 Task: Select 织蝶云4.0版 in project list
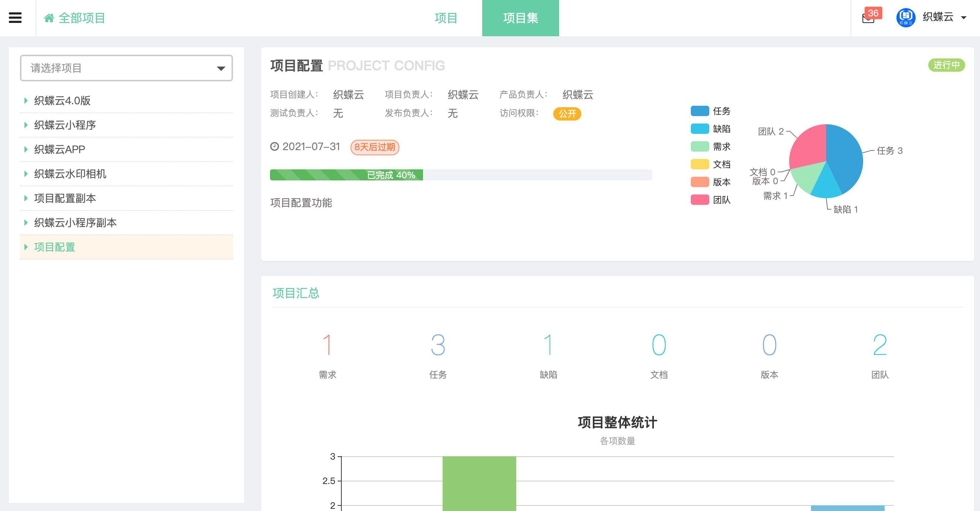click(62, 101)
